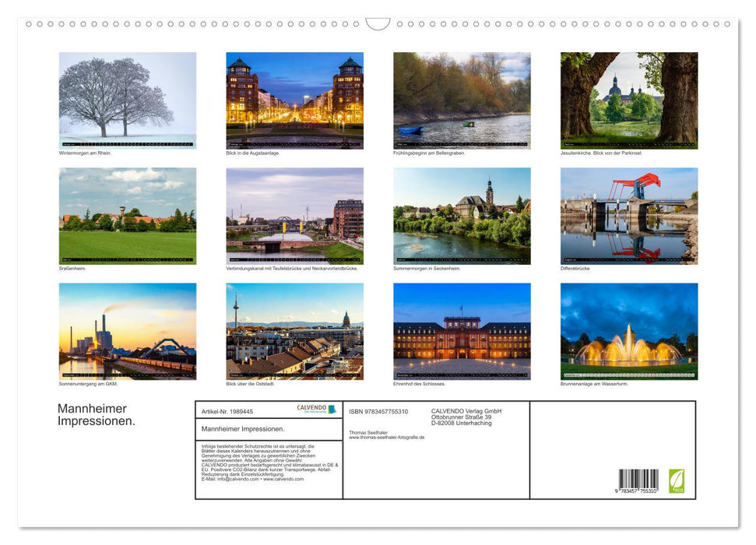756x545 pixels.
Task: Select the Jesuitenkirche Parkinsel photo
Action: click(x=628, y=98)
